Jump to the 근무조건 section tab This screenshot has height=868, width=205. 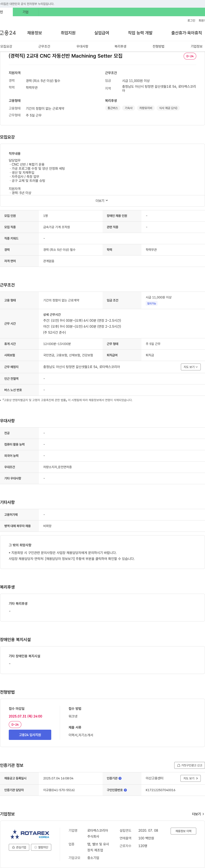[x=44, y=46]
